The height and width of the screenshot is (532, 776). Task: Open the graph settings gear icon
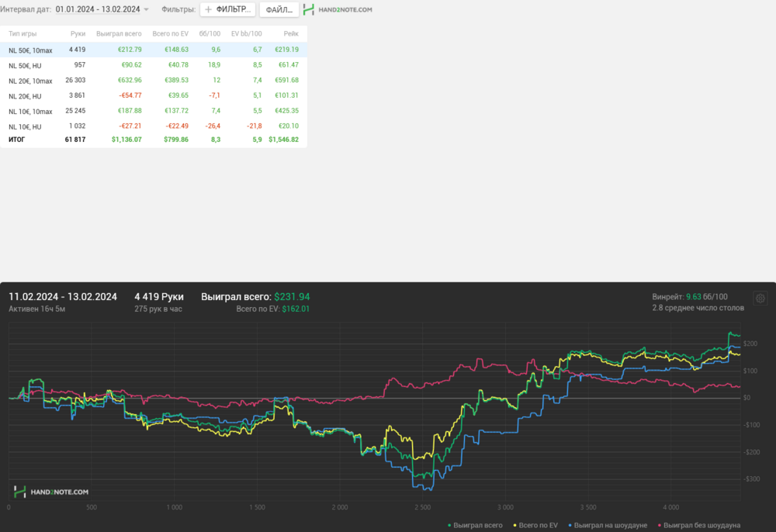[x=760, y=298]
